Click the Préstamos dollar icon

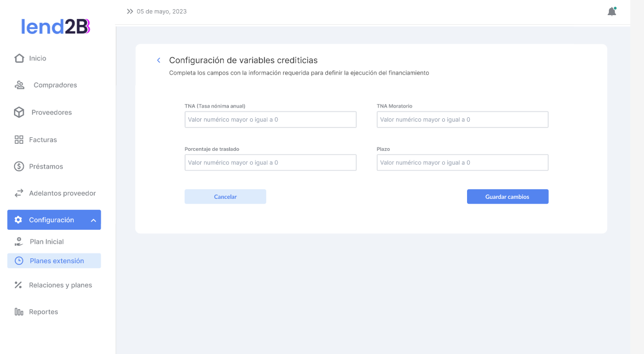pos(19,166)
